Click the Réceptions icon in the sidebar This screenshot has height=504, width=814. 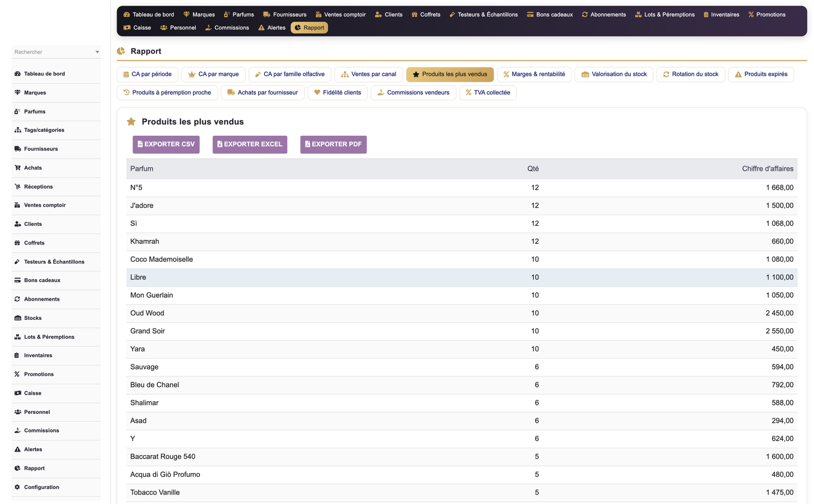click(x=17, y=186)
